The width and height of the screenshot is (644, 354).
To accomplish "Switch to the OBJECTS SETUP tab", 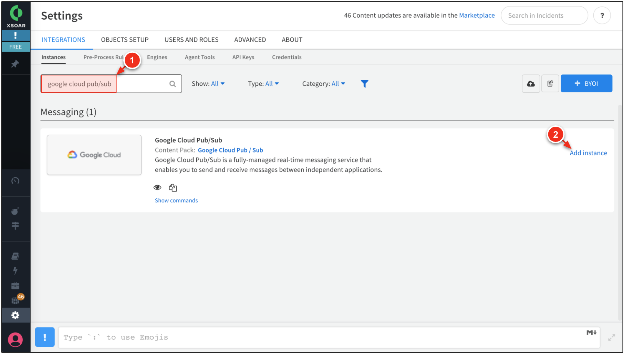I will pyautogui.click(x=125, y=40).
